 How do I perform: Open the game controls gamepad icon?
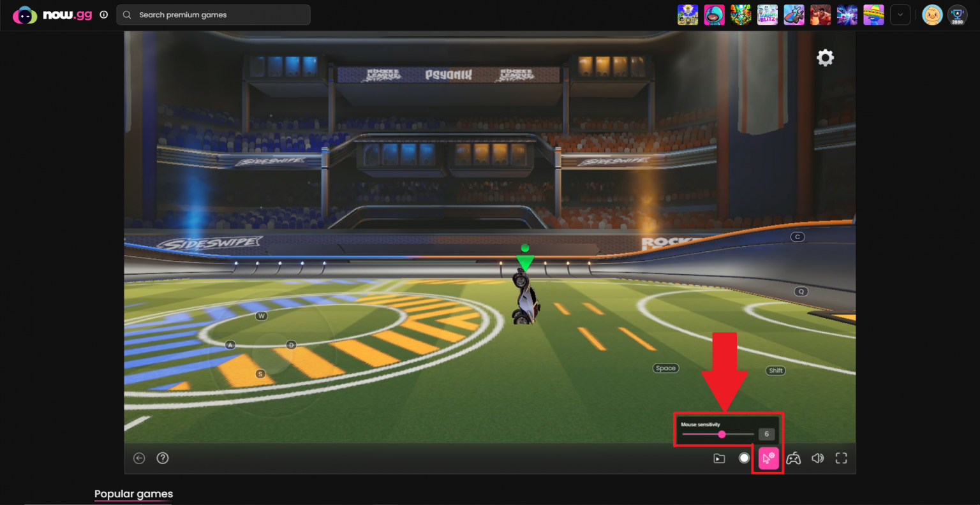click(793, 458)
